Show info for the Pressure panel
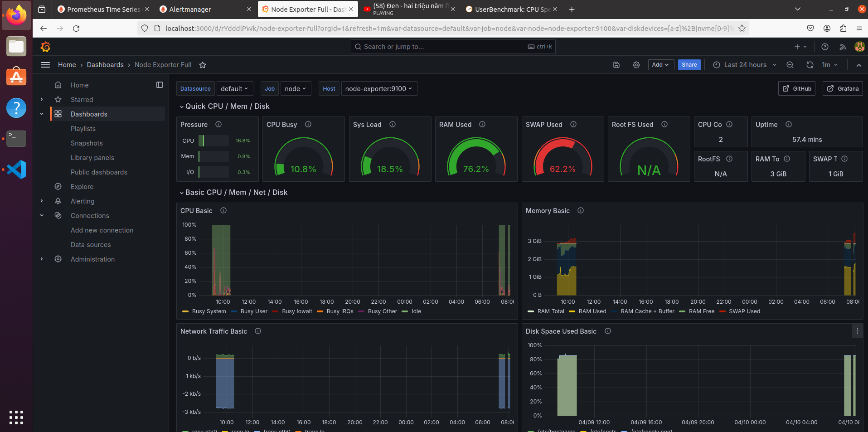Image resolution: width=868 pixels, height=432 pixels. click(218, 124)
